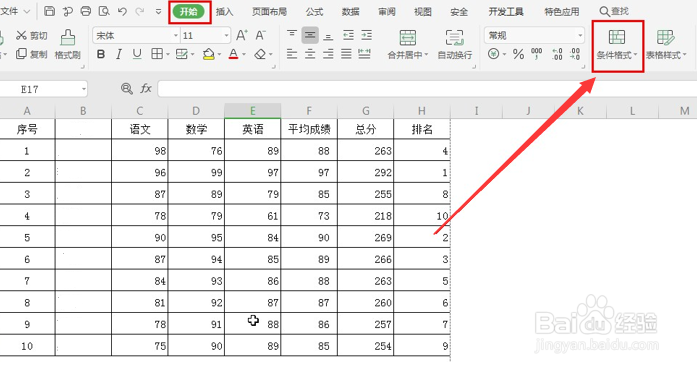Click the fx insert function button

point(146,89)
